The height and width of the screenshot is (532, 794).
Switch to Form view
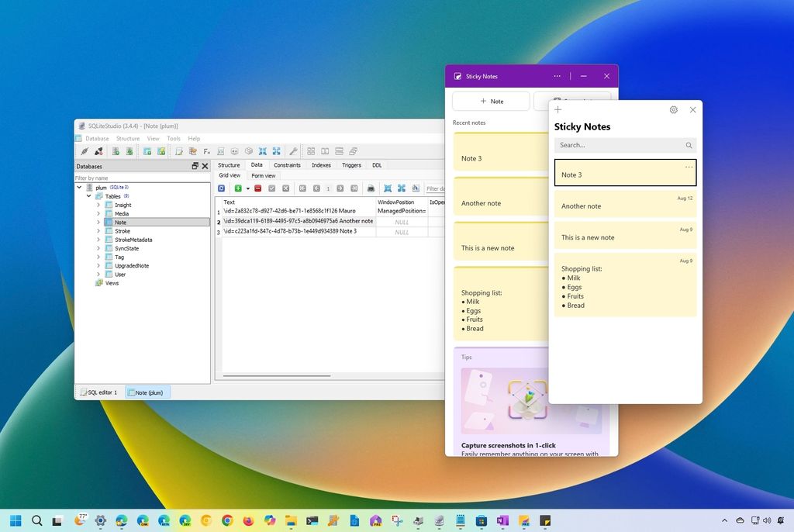pos(263,175)
